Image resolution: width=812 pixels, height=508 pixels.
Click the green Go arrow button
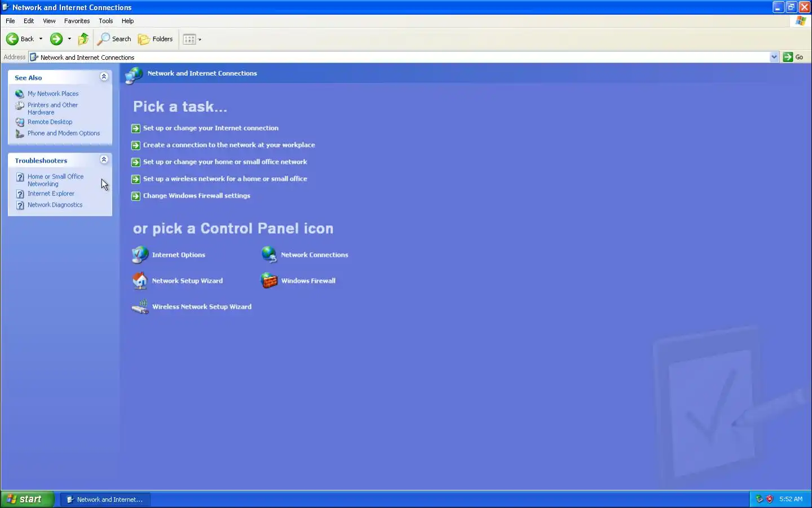click(788, 57)
